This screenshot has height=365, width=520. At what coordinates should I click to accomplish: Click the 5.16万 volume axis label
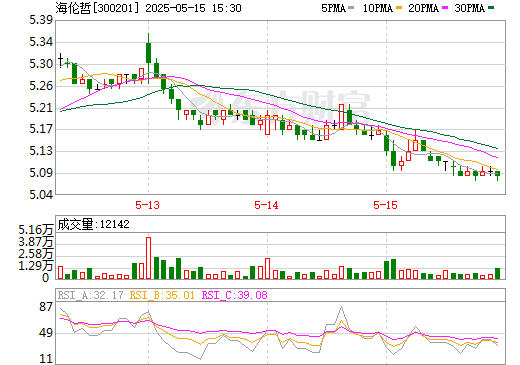(x=36, y=230)
